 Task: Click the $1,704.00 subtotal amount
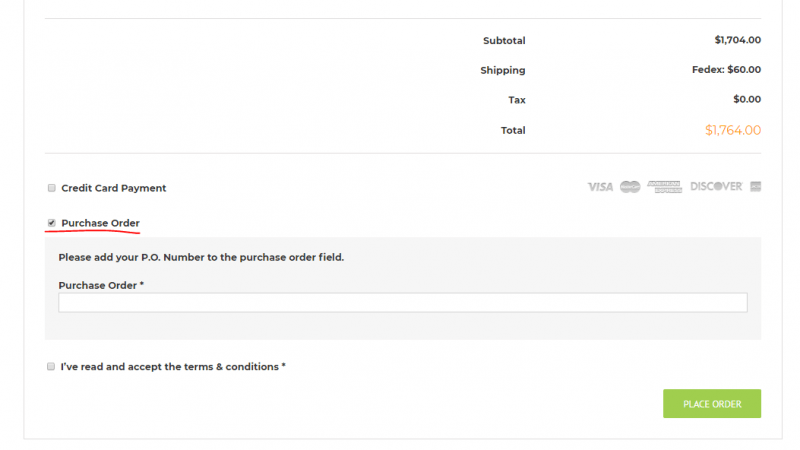(737, 40)
